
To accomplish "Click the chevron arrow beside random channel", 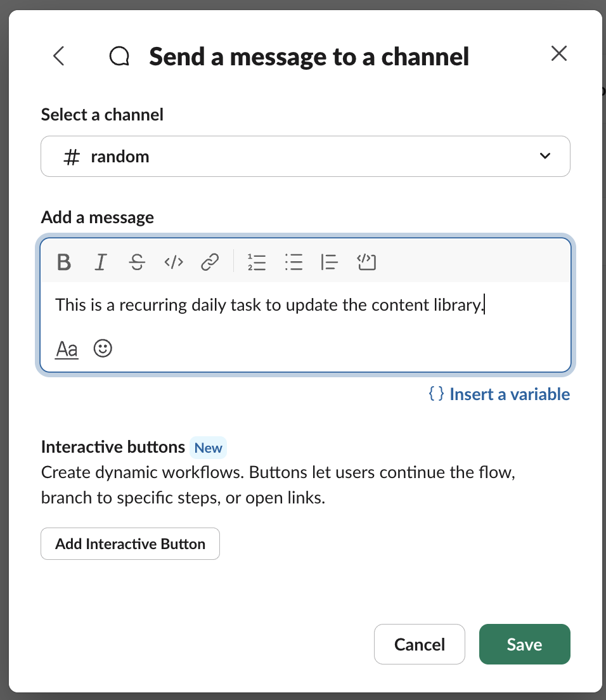I will pos(545,156).
